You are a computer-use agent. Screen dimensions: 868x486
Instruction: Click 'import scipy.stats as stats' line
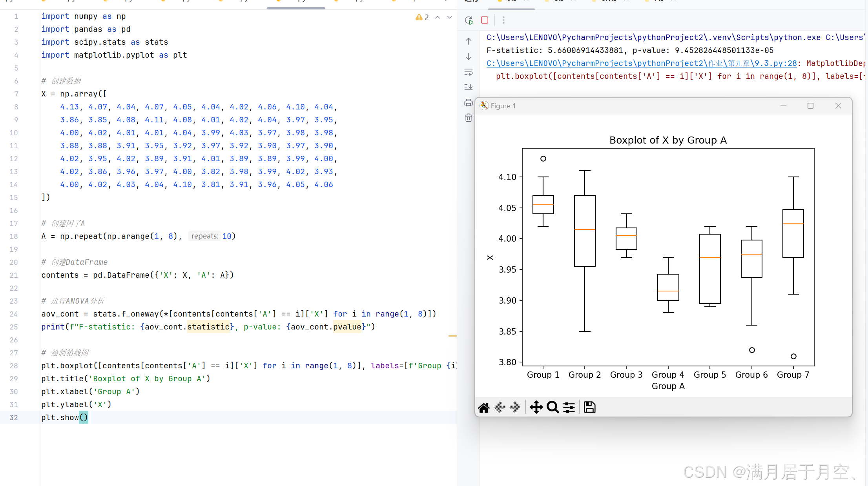coord(105,42)
